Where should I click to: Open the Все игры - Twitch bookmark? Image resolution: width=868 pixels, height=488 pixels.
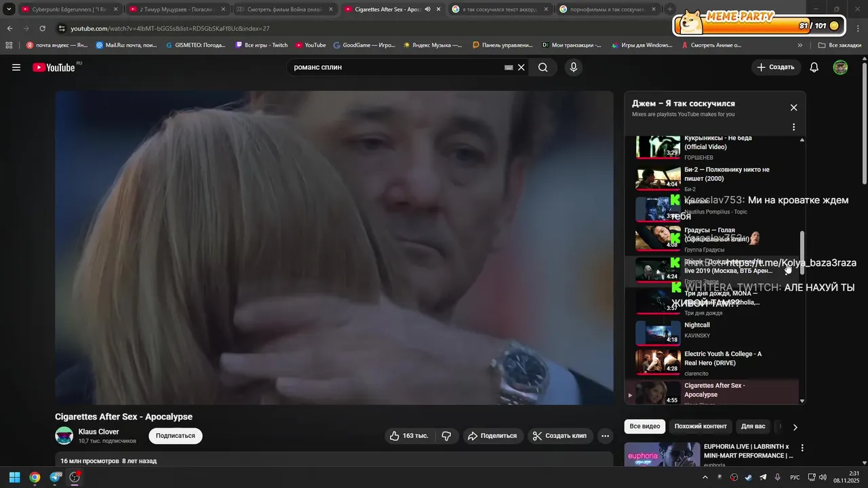[x=261, y=45]
